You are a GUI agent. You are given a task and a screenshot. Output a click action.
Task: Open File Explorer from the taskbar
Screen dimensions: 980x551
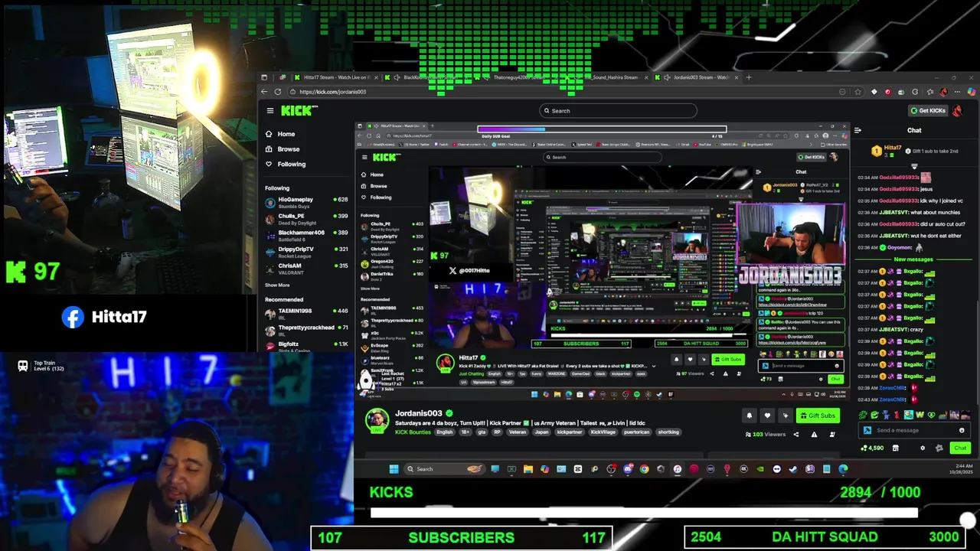point(528,469)
